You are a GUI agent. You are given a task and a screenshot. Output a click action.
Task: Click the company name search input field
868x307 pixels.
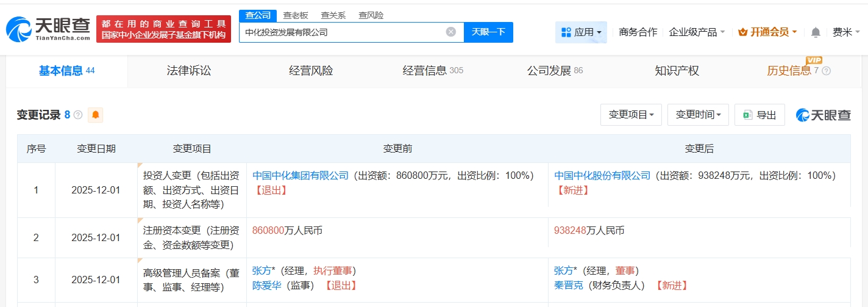[x=341, y=32]
